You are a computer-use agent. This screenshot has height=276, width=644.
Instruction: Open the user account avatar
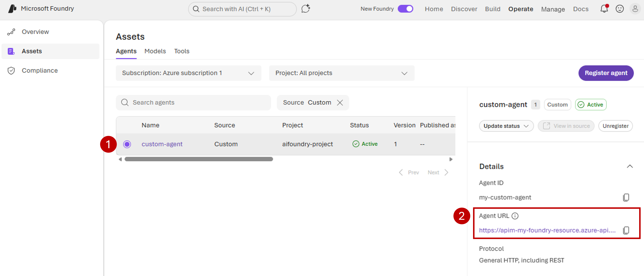pos(635,9)
